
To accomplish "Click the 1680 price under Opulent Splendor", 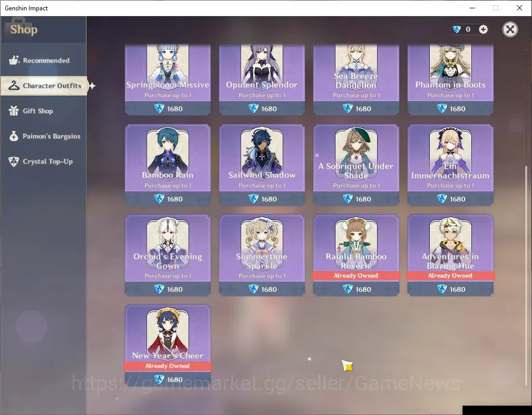I will 269,108.
